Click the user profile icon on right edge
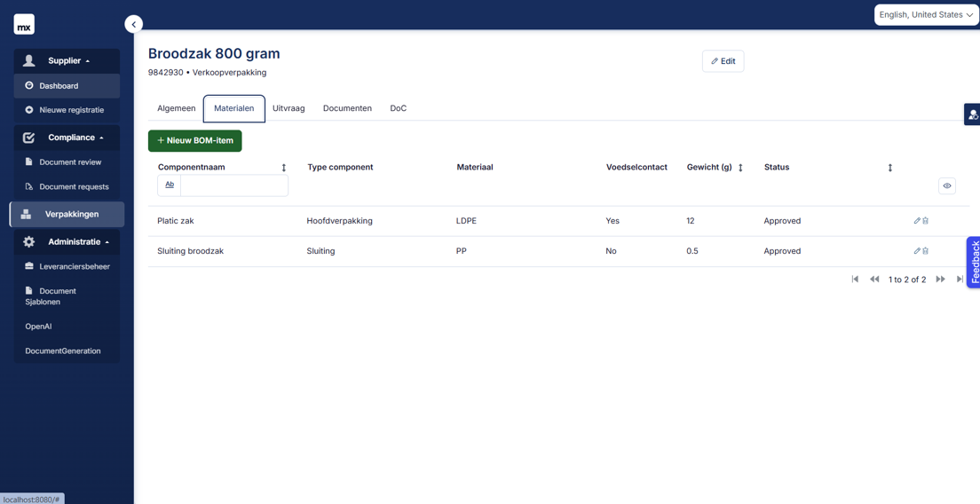 coord(973,114)
